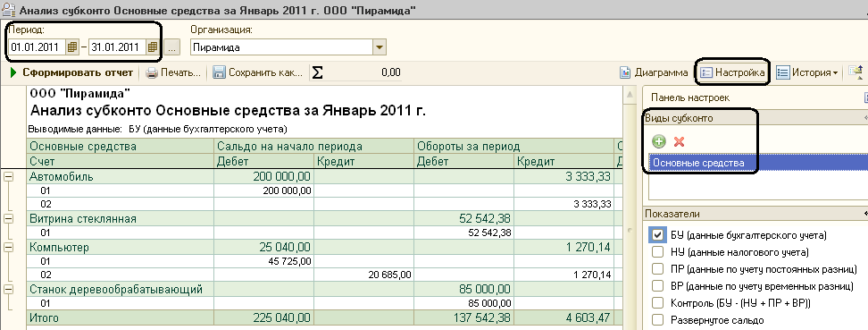Click the Автомобиль row label
The image size is (868, 330).
tap(62, 177)
